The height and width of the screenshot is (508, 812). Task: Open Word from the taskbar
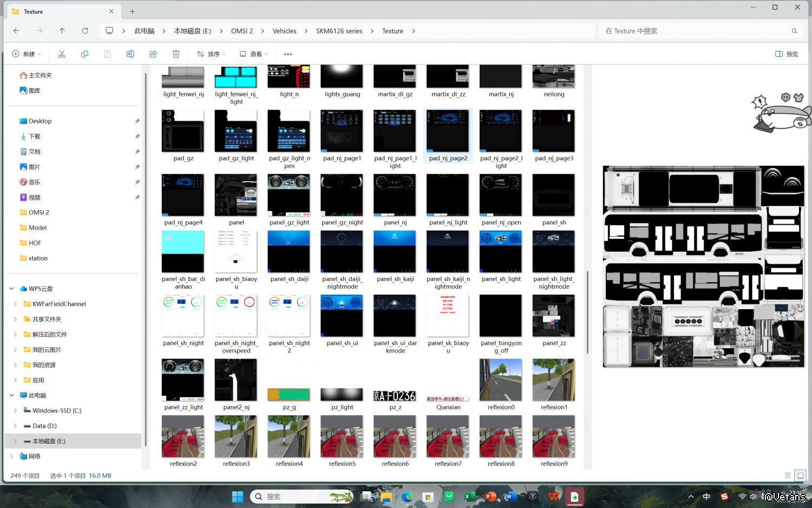(x=512, y=497)
